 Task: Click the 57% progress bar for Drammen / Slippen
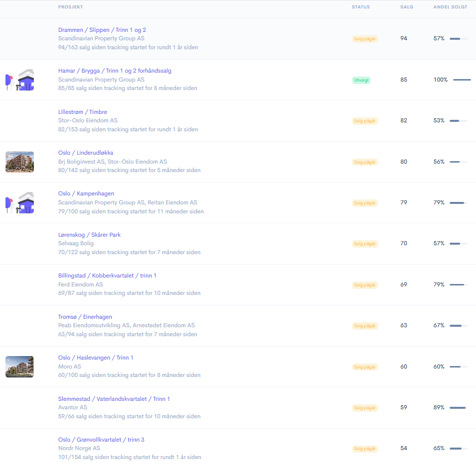pyautogui.click(x=459, y=38)
